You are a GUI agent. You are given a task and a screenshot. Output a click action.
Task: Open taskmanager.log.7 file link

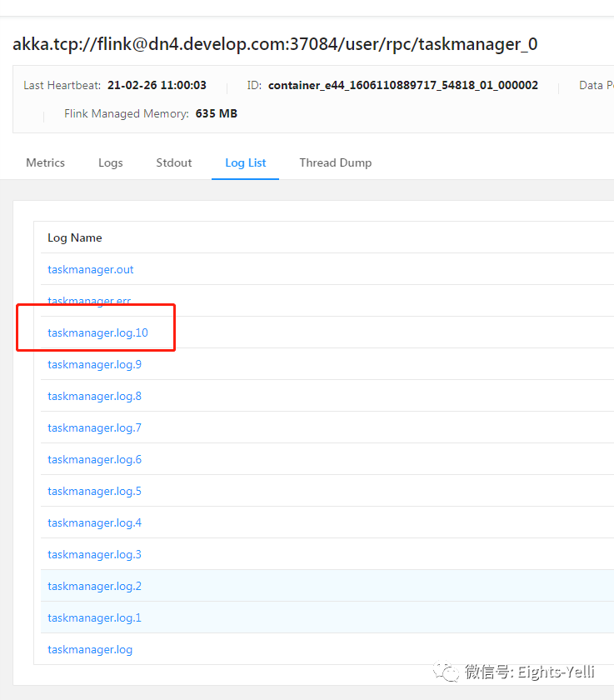95,428
